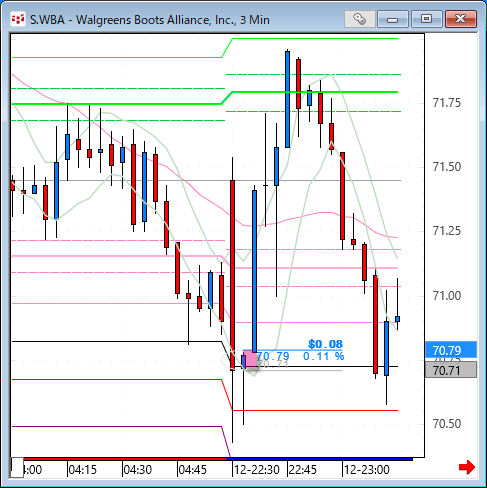The image size is (487, 488).
Task: Click the 0.11 % percentage label
Action: [323, 356]
